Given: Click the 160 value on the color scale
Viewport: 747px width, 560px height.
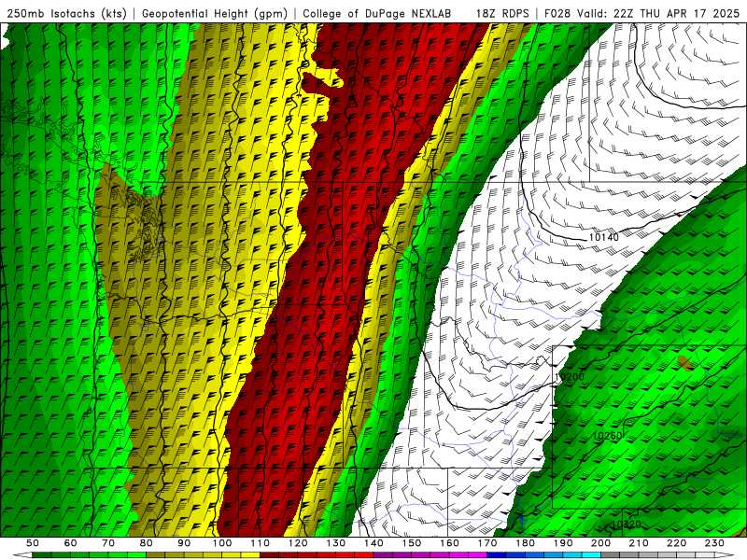Looking at the screenshot, I should (x=449, y=543).
